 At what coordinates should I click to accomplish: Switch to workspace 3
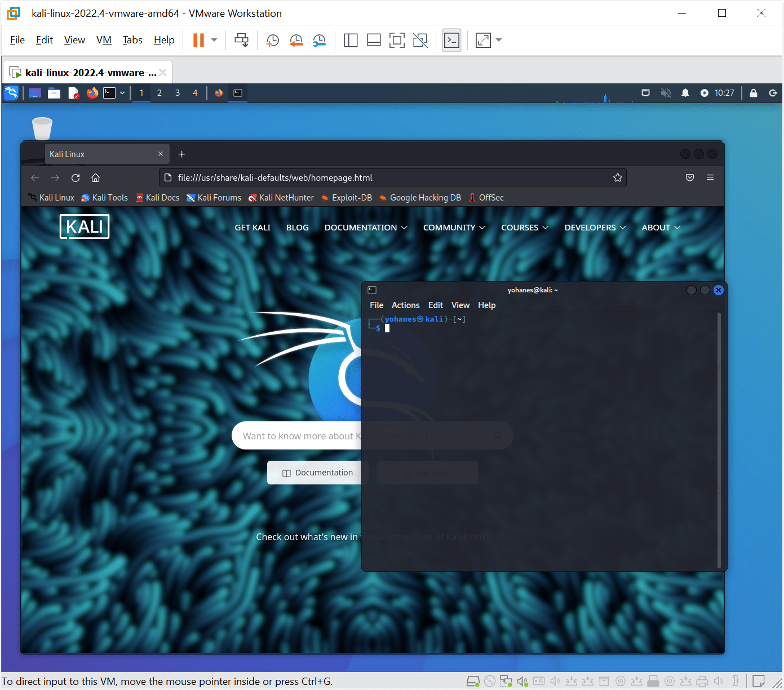(x=178, y=93)
